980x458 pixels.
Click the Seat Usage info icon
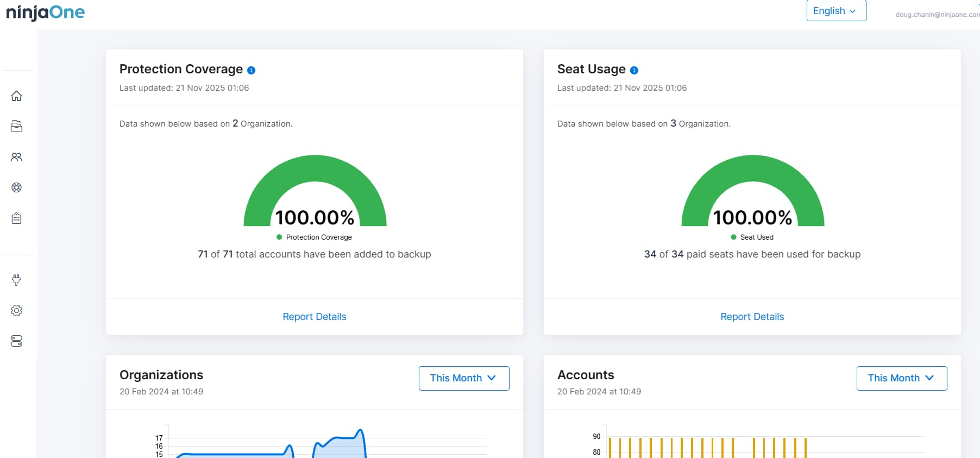point(634,70)
